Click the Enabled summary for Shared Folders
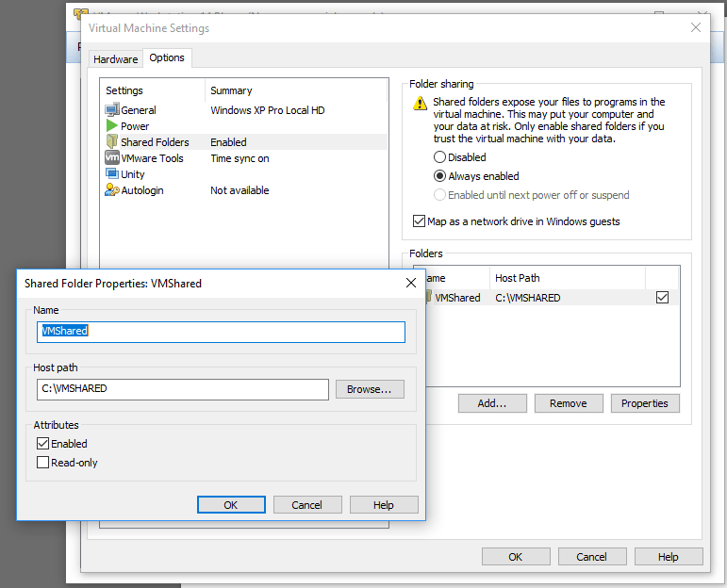Screen dimensions: 727x588 coord(228,141)
